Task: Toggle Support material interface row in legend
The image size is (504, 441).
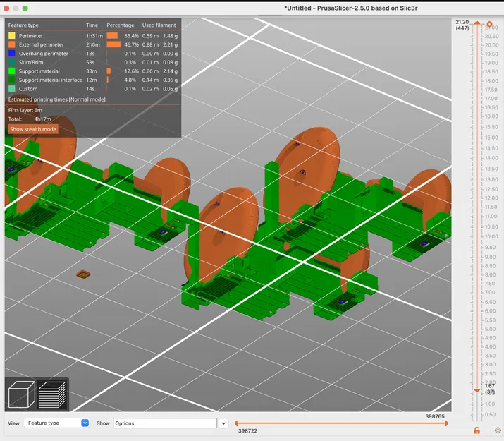Action: click(x=93, y=80)
